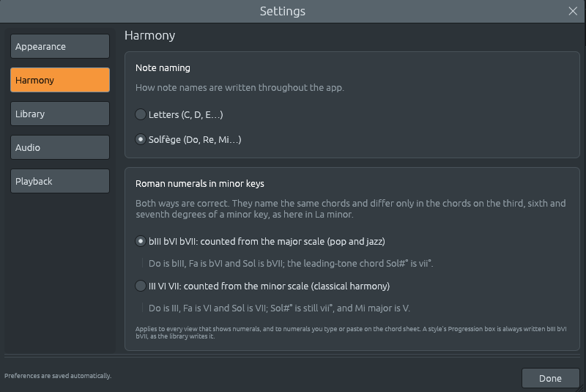Open the Appearance settings section
Viewport: 586px width, 392px height.
pyautogui.click(x=60, y=46)
